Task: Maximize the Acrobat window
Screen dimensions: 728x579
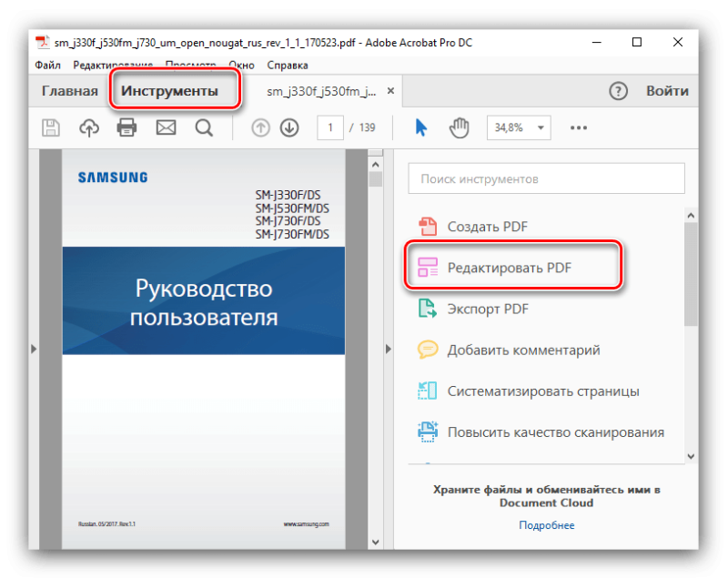Action: pyautogui.click(x=637, y=42)
